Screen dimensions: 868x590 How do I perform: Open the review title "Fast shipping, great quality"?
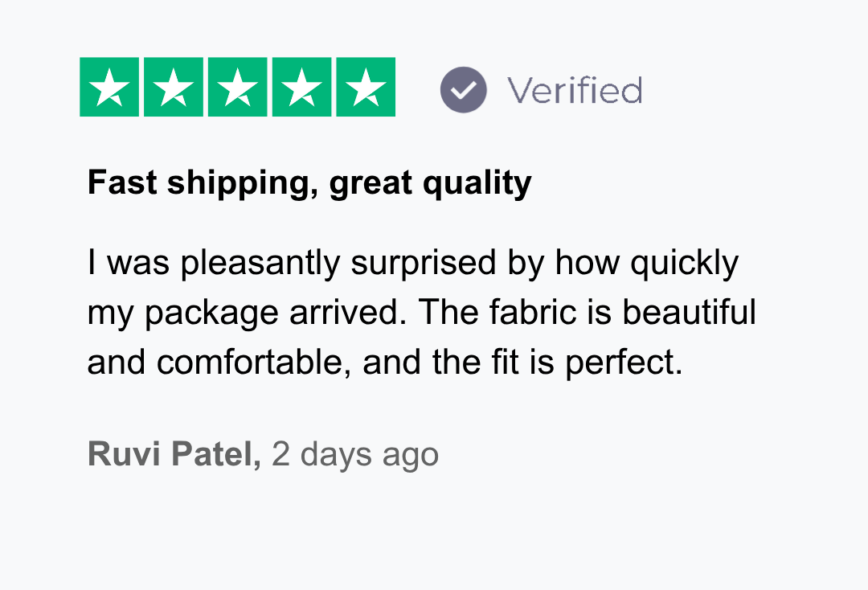(x=309, y=184)
